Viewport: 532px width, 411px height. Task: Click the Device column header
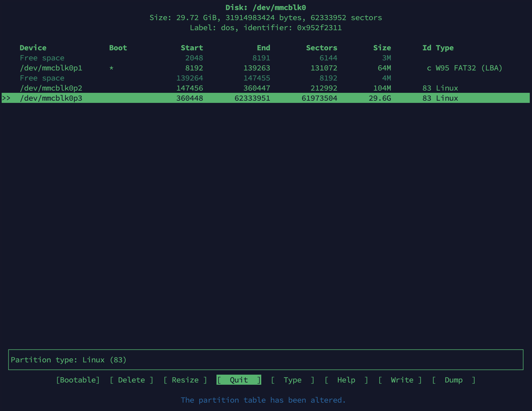[33, 48]
